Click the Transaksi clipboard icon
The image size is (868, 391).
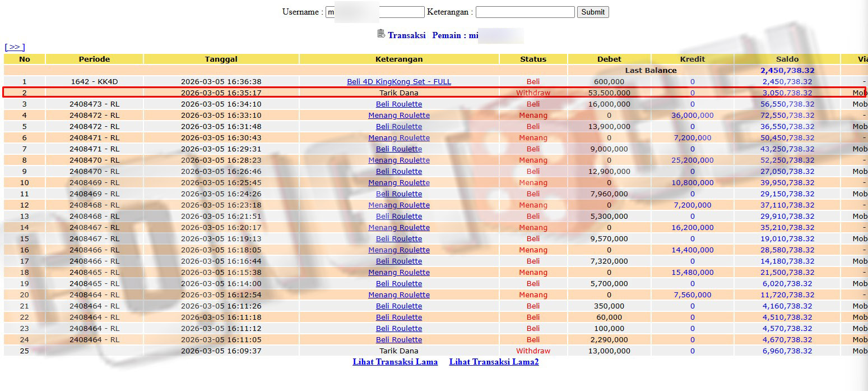tap(381, 34)
